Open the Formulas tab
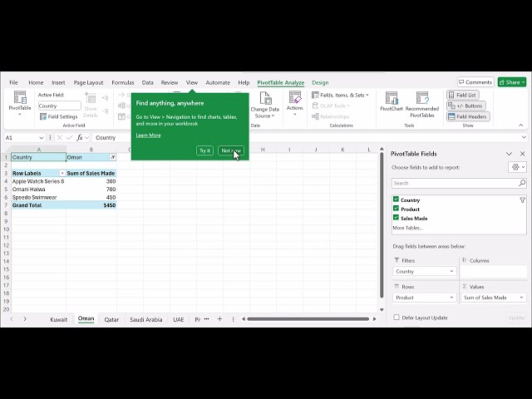 point(123,82)
